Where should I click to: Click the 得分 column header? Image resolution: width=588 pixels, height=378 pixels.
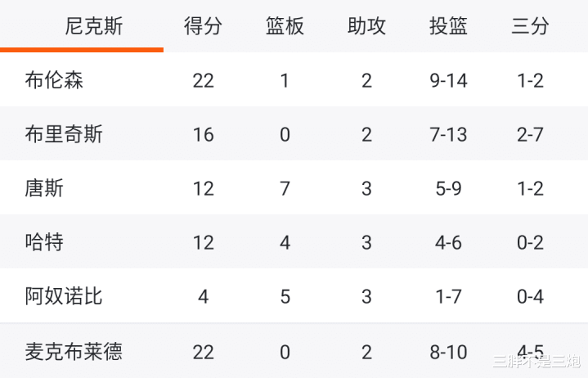pos(203,26)
